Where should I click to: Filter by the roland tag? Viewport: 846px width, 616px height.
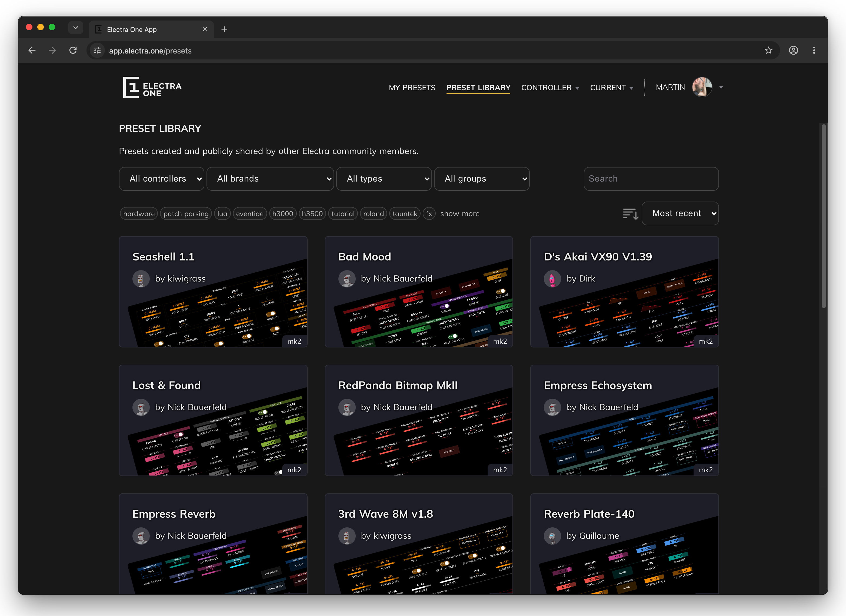click(x=373, y=214)
